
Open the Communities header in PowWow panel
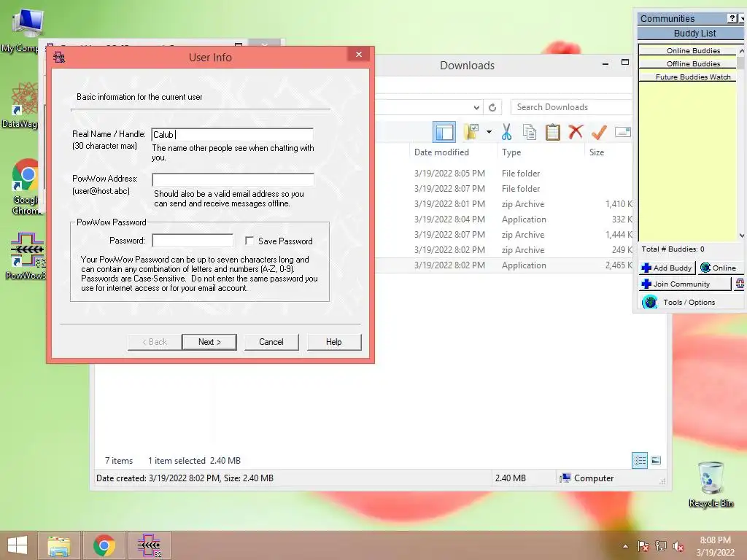[x=667, y=18]
